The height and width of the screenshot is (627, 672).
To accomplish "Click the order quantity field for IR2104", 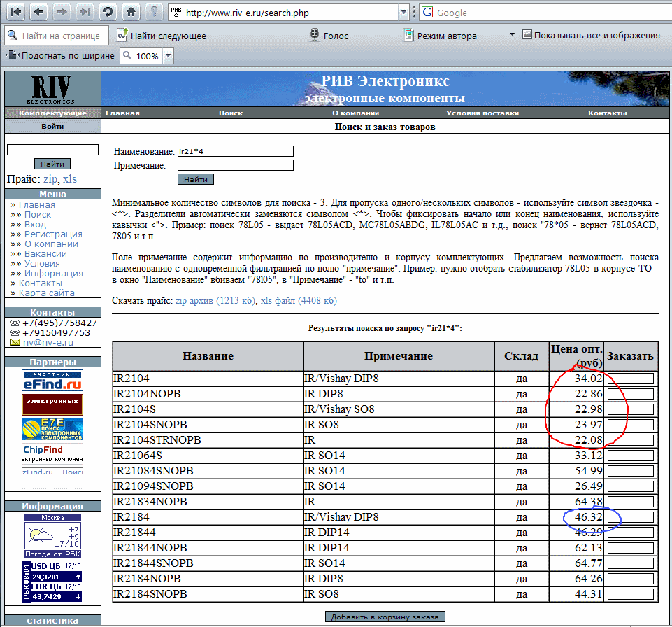I will pos(631,379).
